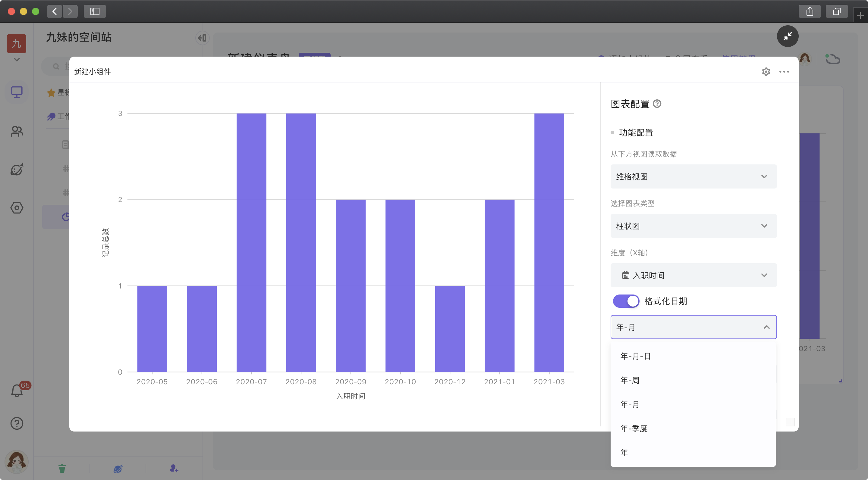Choose 年-季度 date format option
The image size is (868, 480).
(634, 428)
